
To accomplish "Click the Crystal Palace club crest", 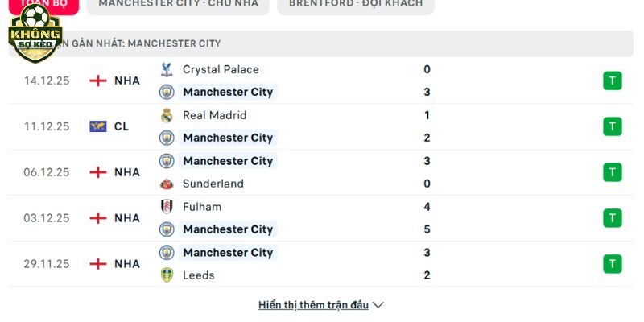I will (x=167, y=69).
